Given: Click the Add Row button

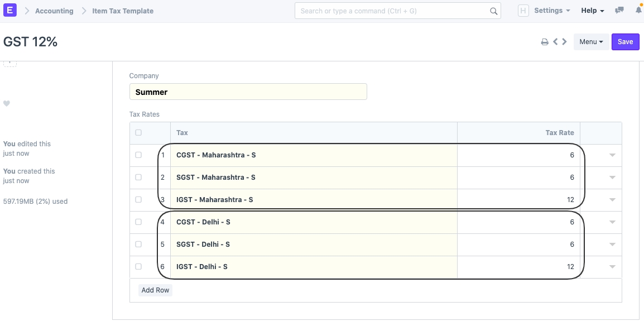Looking at the screenshot, I should point(155,290).
